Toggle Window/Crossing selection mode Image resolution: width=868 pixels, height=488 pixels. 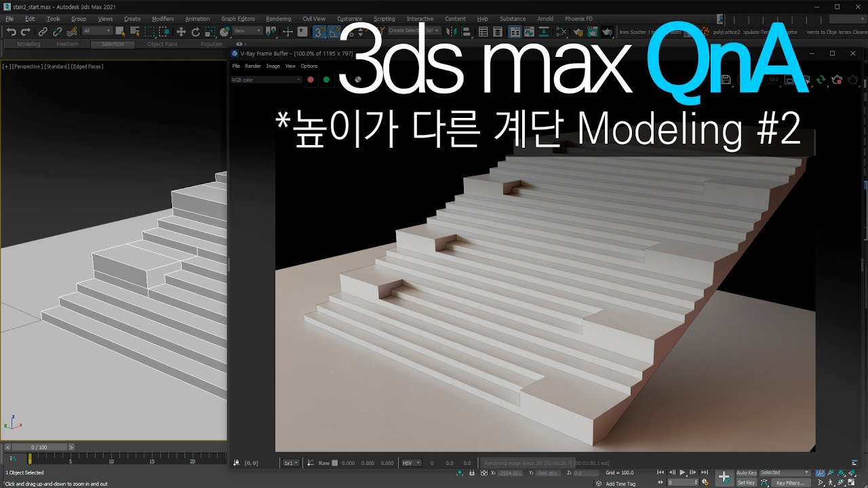pos(164,31)
